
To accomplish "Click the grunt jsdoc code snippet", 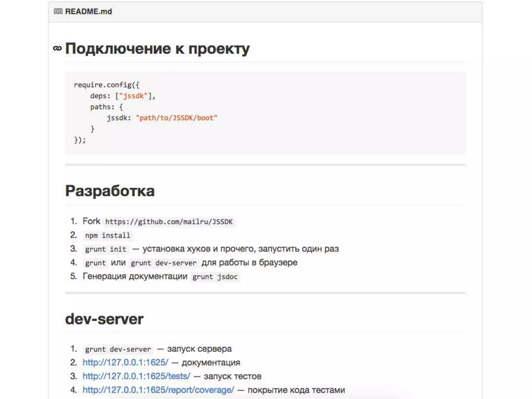I will click(215, 277).
